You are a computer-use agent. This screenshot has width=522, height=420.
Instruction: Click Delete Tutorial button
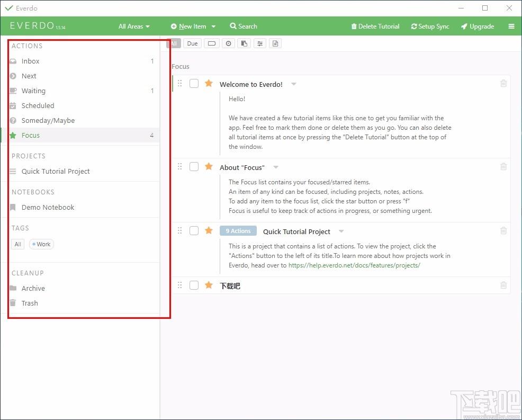pyautogui.click(x=375, y=26)
